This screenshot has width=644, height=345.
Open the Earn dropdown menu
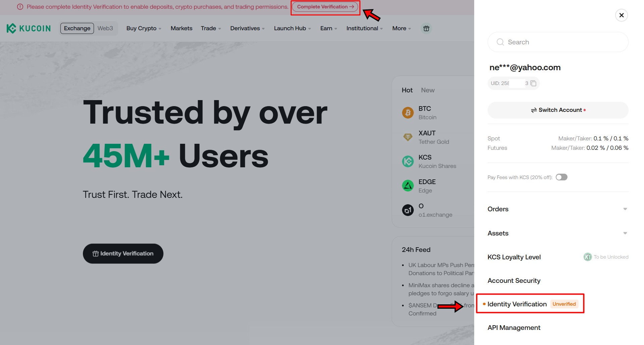click(x=329, y=28)
